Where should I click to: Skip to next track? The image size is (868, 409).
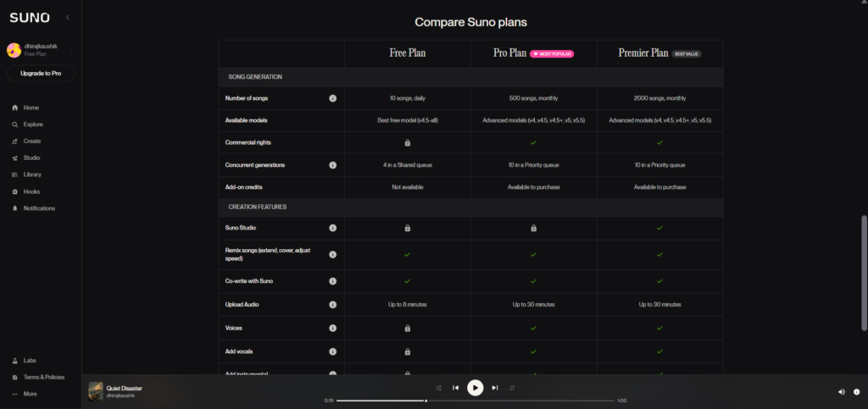click(495, 388)
